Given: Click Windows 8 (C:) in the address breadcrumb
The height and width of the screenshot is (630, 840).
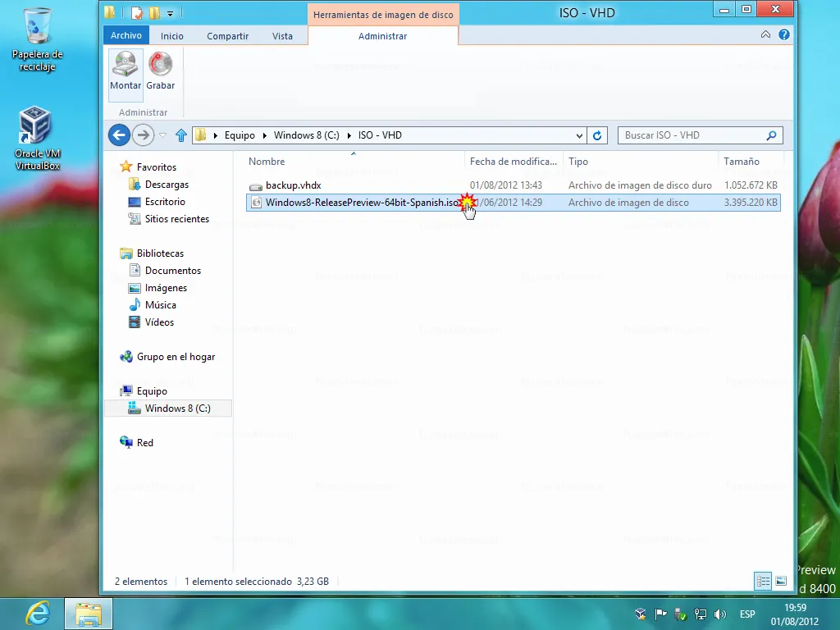Looking at the screenshot, I should [307, 135].
